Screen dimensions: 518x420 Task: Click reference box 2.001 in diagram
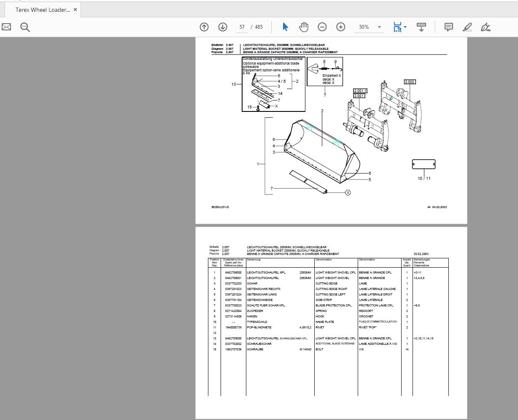pyautogui.click(x=359, y=96)
